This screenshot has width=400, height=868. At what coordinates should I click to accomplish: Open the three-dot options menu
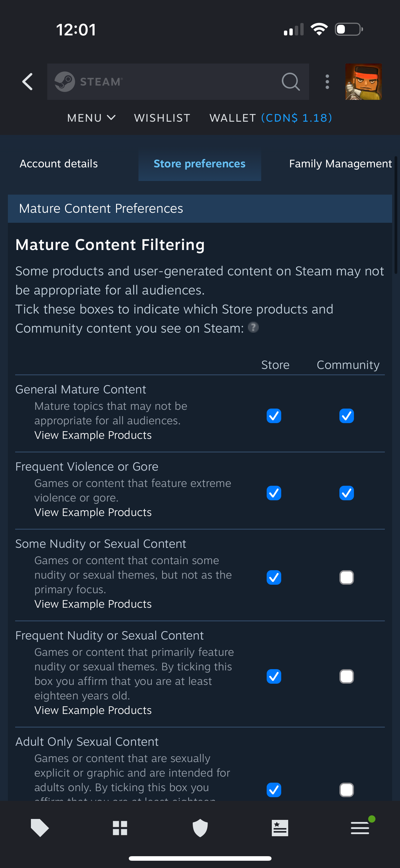point(327,81)
